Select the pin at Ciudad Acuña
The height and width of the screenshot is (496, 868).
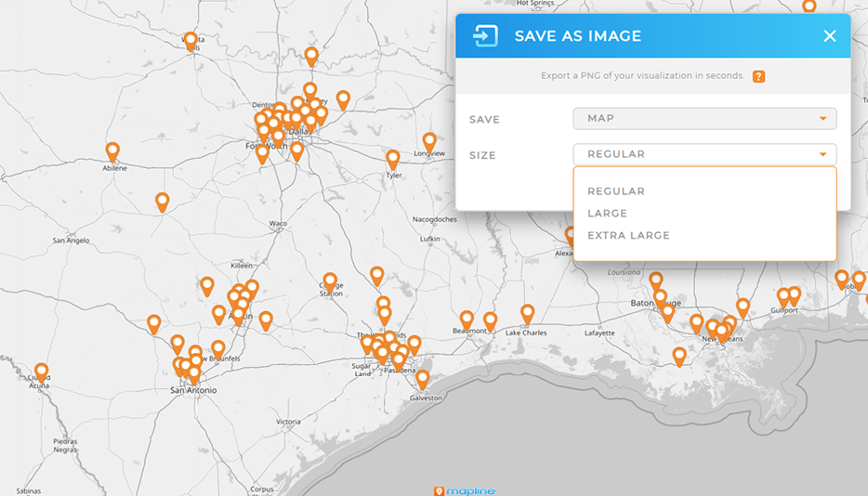pyautogui.click(x=42, y=372)
